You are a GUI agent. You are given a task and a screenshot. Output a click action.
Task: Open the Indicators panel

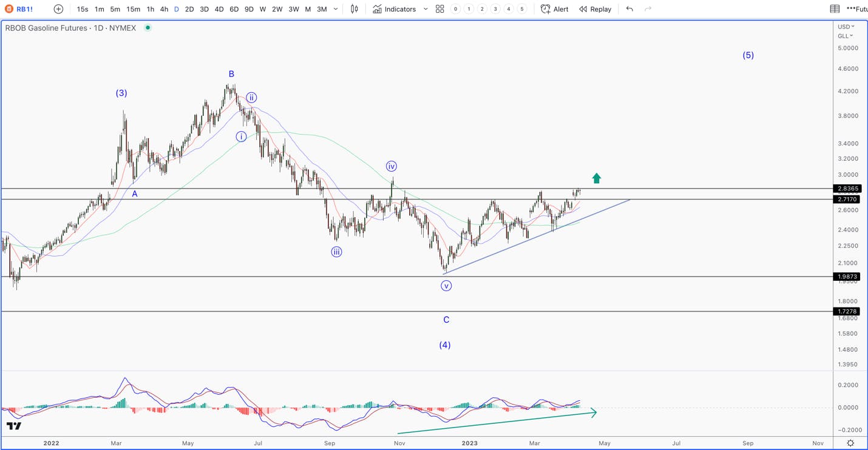[x=395, y=9]
